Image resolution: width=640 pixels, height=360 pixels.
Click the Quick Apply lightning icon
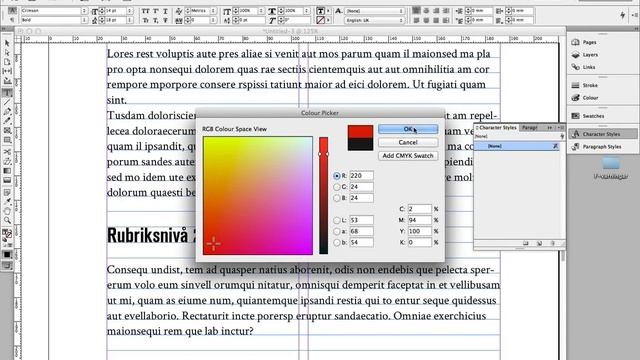click(622, 15)
